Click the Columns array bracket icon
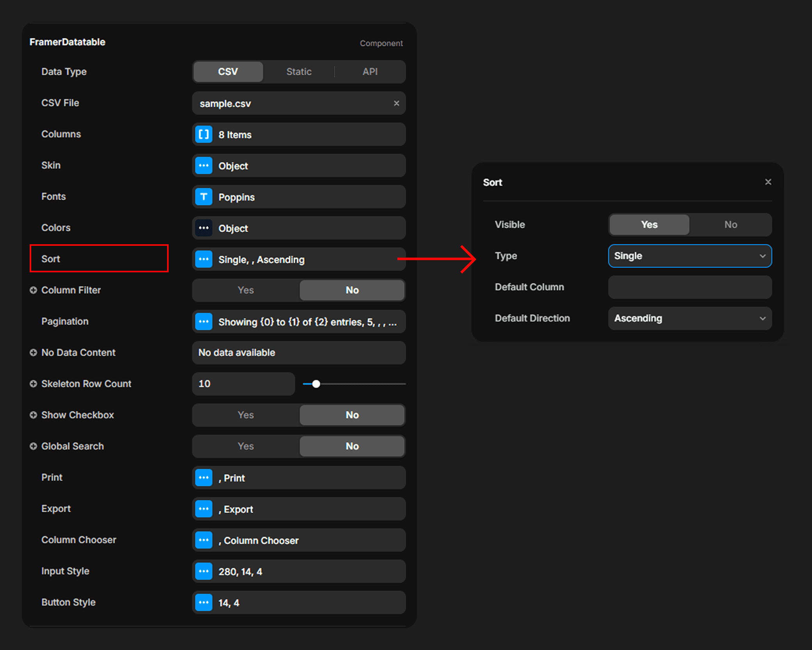 203,135
